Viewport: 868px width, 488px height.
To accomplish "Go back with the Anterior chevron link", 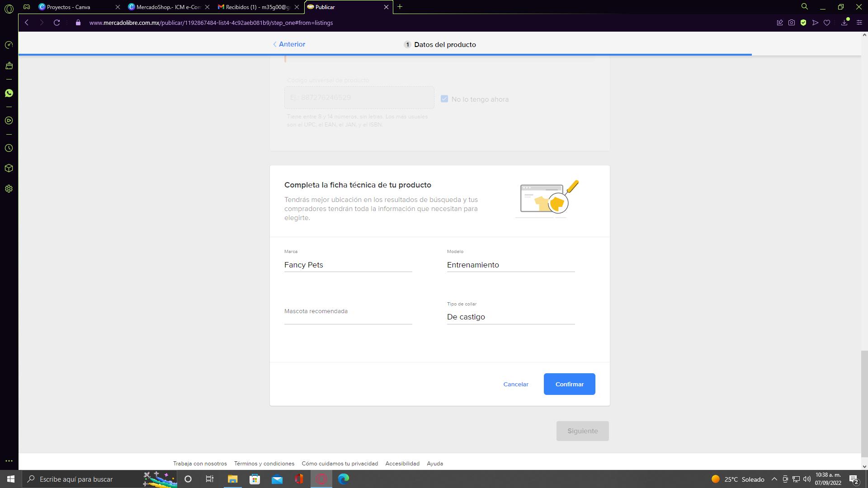I will coord(289,44).
